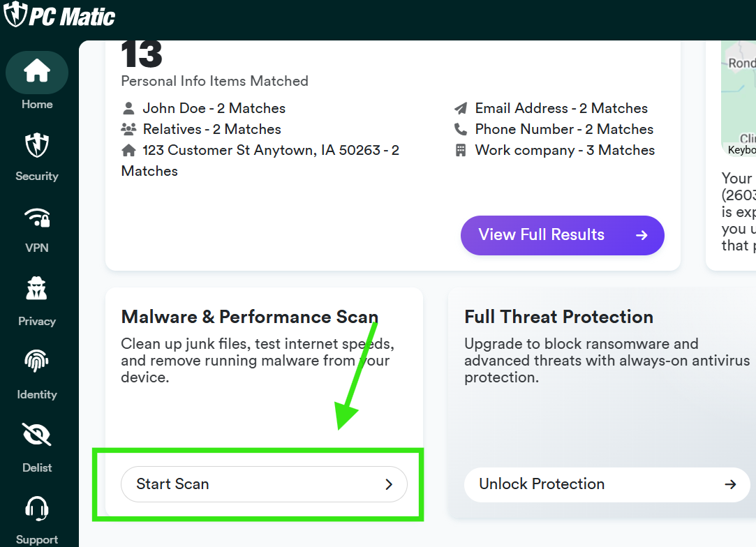Click the Unlock Protection arrow

(x=730, y=484)
